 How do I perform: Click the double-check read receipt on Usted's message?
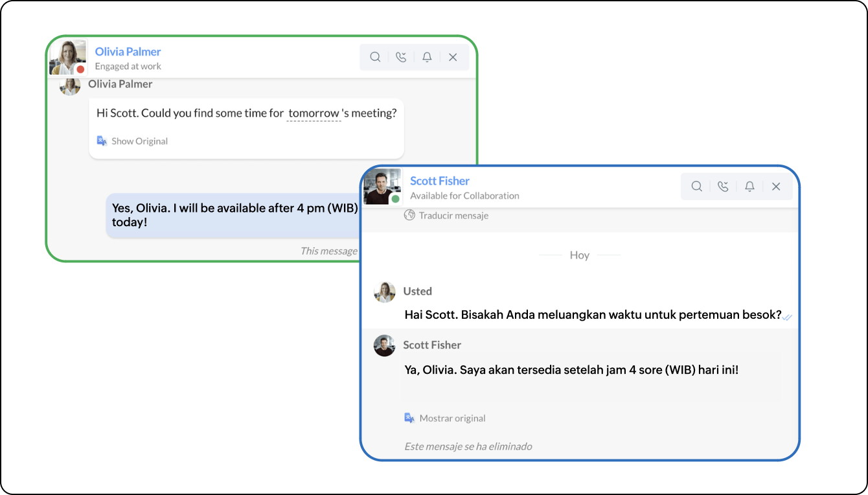788,317
